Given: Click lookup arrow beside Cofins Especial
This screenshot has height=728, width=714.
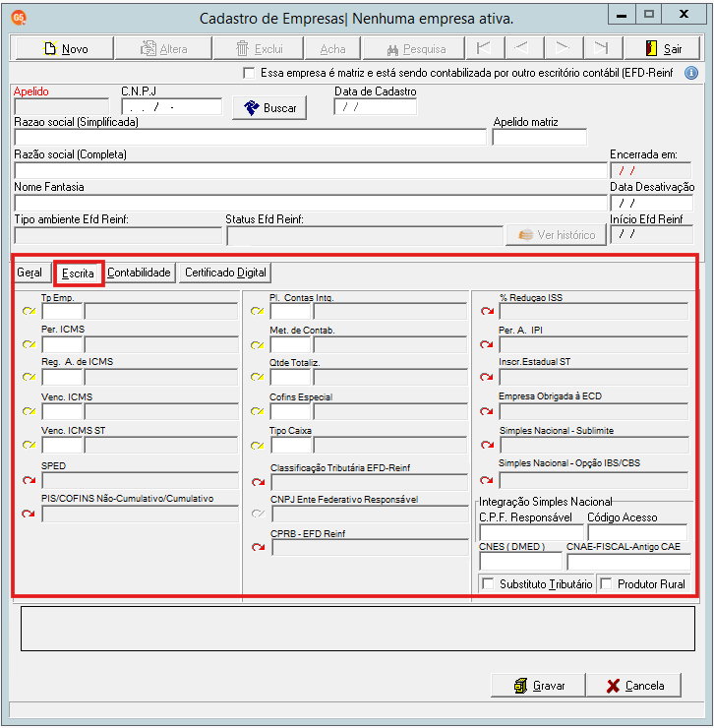Looking at the screenshot, I should coord(258,411).
